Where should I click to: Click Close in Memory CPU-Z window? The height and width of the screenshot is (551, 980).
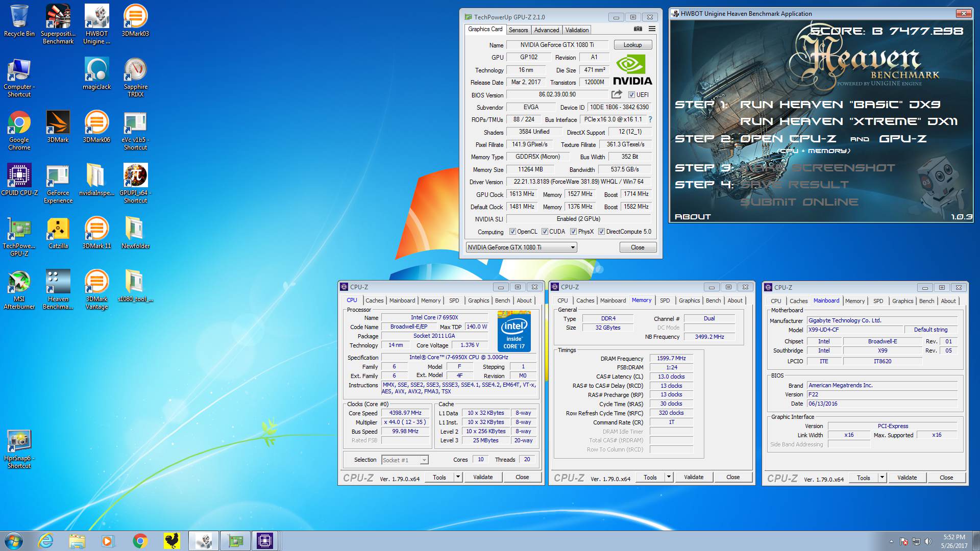click(733, 477)
